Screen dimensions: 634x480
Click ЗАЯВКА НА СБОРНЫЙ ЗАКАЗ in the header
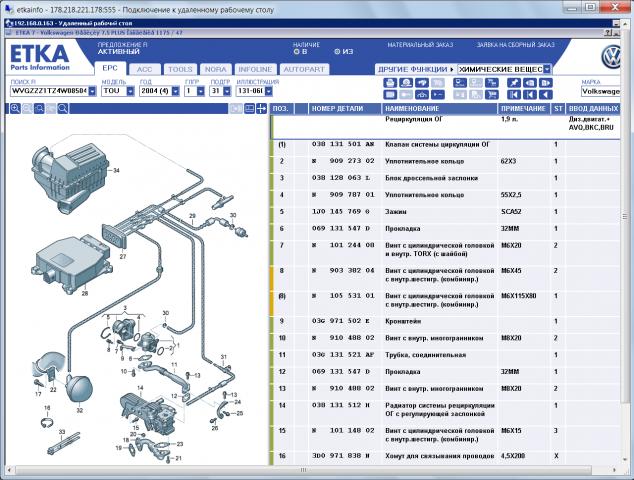click(516, 45)
